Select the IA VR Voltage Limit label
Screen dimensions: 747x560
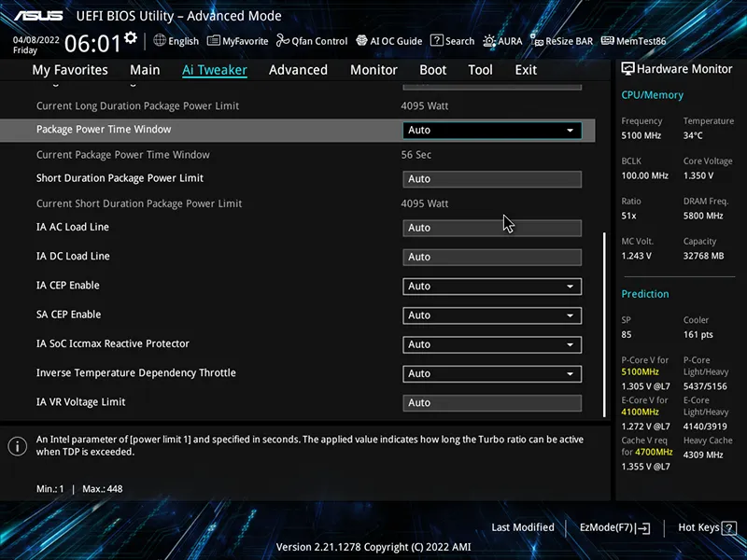click(x=80, y=402)
